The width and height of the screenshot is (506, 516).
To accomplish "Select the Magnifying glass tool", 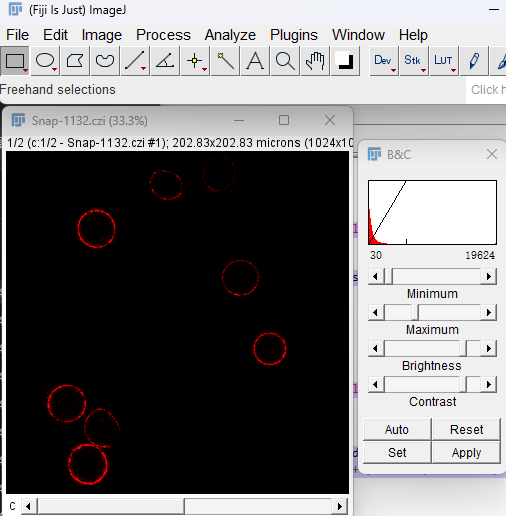I will pyautogui.click(x=285, y=61).
